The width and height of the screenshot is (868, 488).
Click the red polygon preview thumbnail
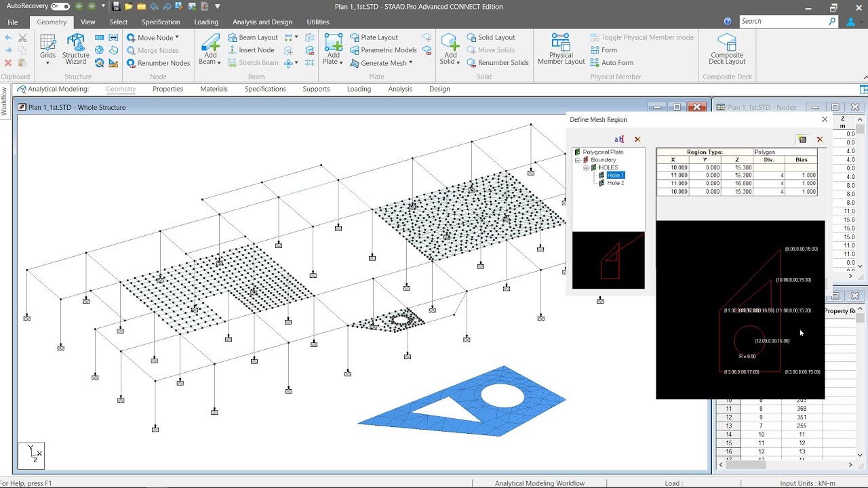[608, 260]
